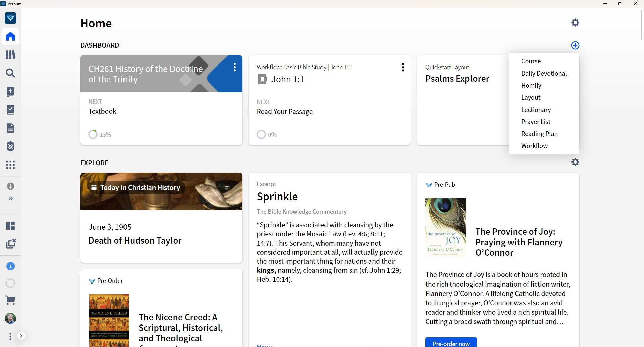Viewport: 644px width, 347px height.
Task: Open the shopping cart icon
Action: [x=10, y=300]
